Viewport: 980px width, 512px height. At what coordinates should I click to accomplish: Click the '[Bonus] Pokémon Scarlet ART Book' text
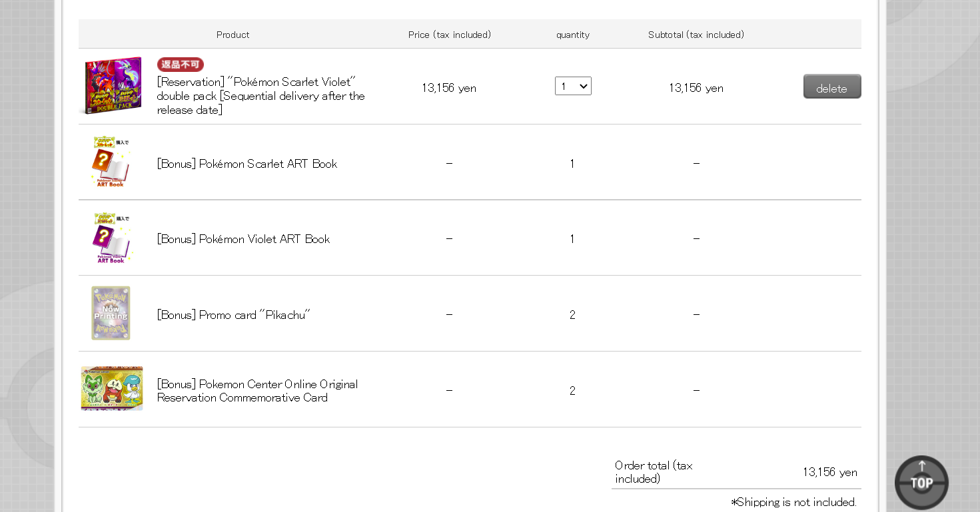click(247, 164)
